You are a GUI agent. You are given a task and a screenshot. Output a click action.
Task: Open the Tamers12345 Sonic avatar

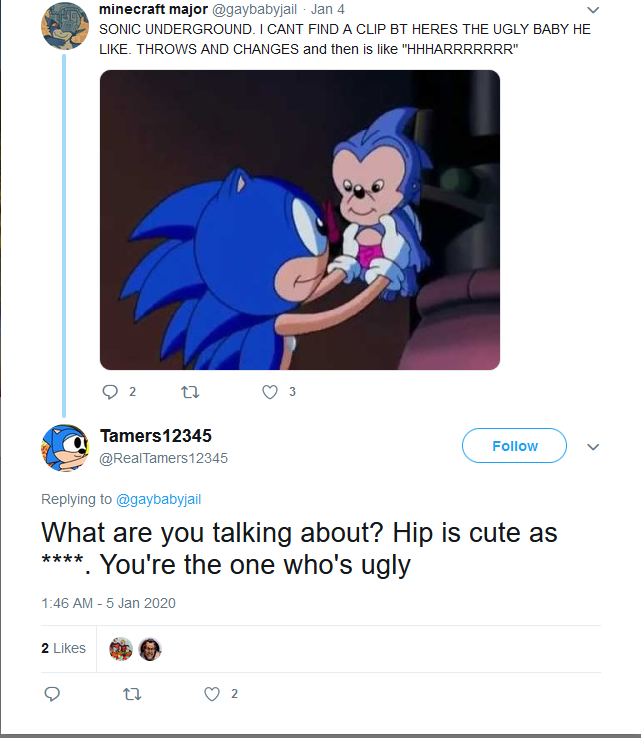(x=65, y=448)
